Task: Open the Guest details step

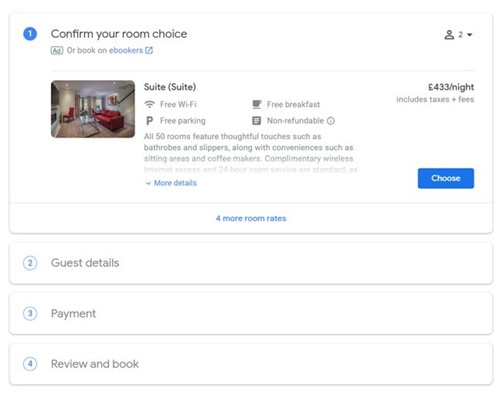Action: pyautogui.click(x=251, y=263)
